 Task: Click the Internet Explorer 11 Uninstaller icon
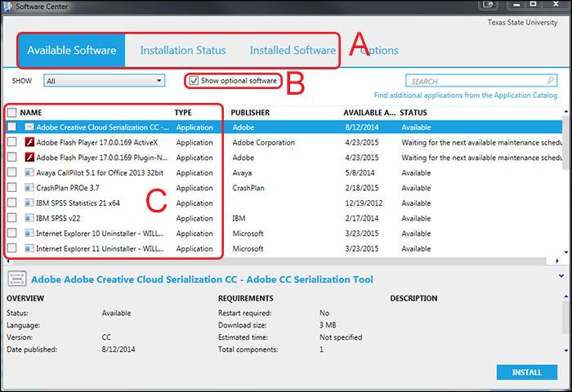pos(29,248)
